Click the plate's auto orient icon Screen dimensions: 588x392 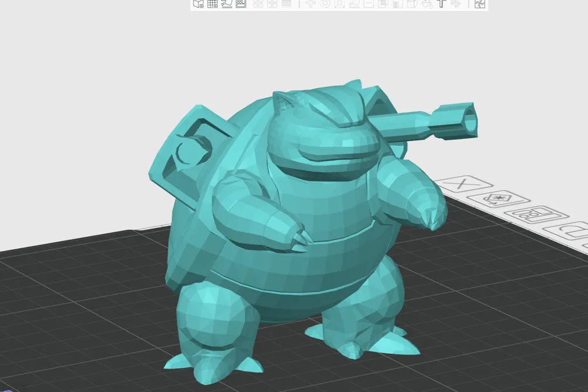coord(499,199)
